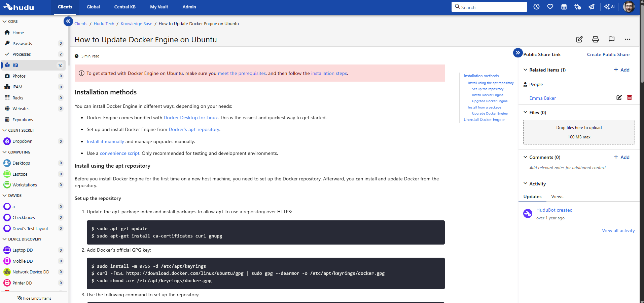Image resolution: width=644 pixels, height=303 pixels.
Task: Switch to the Views activity tab
Action: coord(557,197)
